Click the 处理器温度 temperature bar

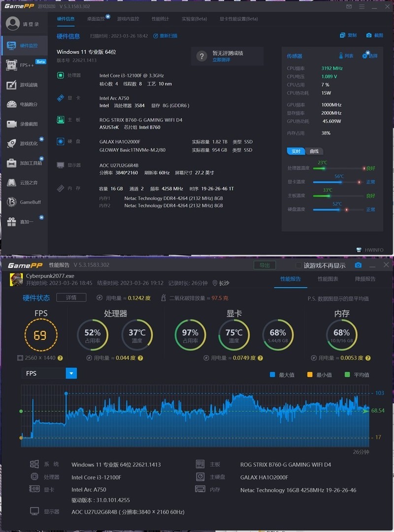[x=339, y=168]
